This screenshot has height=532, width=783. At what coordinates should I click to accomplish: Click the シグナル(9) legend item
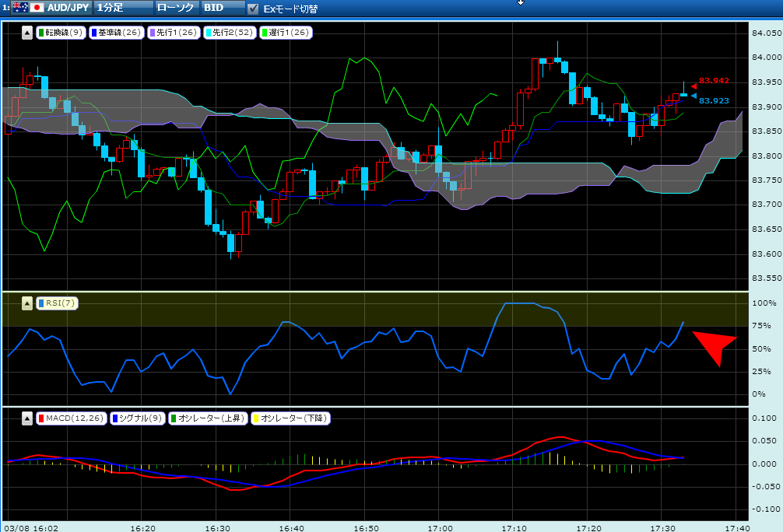click(137, 418)
